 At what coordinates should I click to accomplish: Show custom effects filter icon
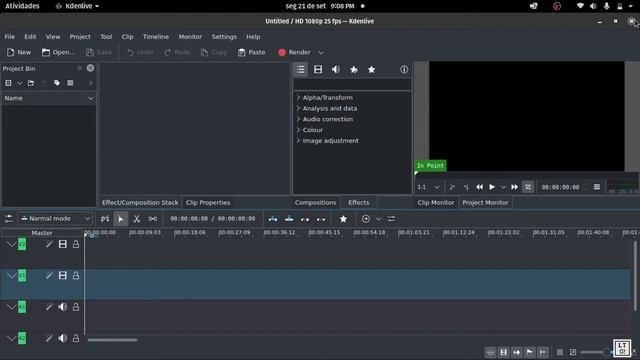click(x=354, y=69)
